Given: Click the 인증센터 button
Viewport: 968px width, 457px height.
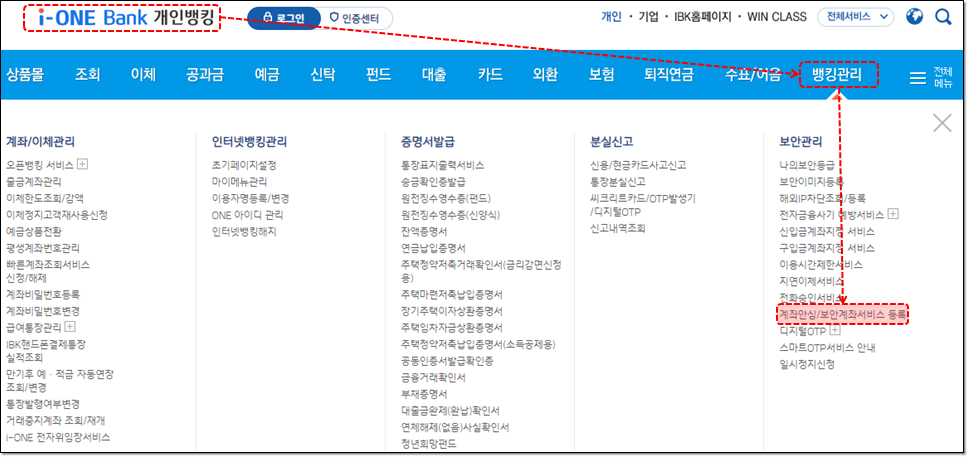Looking at the screenshot, I should tap(356, 18).
